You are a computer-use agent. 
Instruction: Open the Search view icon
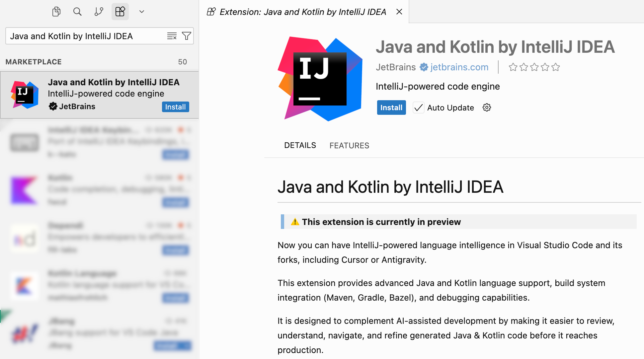[x=77, y=12]
